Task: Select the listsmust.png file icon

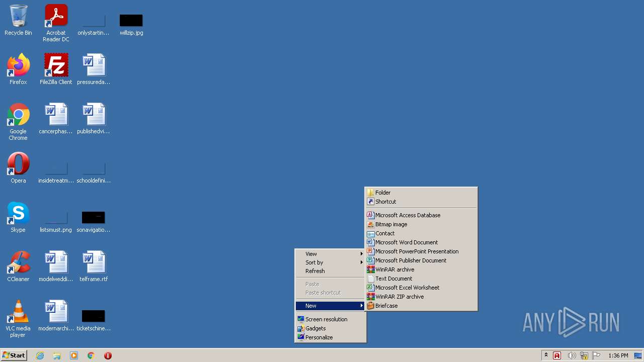Action: [x=56, y=220]
